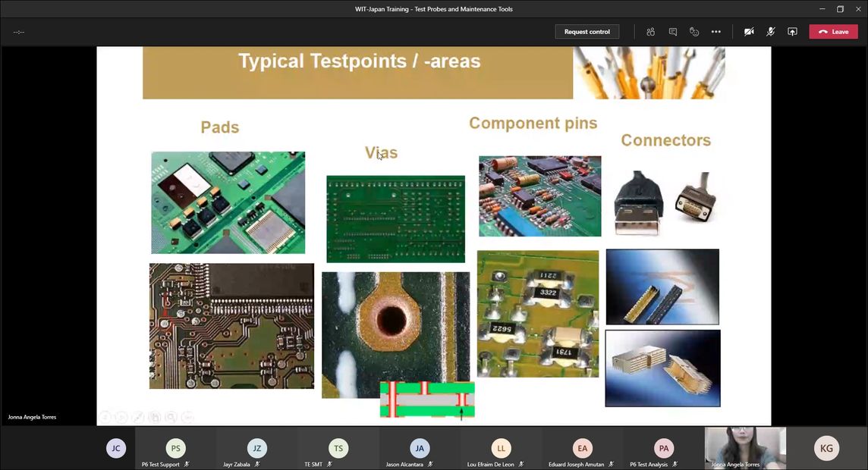Click Eduard Joseph Amutan's EA avatar
Image resolution: width=868 pixels, height=470 pixels.
coord(582,449)
